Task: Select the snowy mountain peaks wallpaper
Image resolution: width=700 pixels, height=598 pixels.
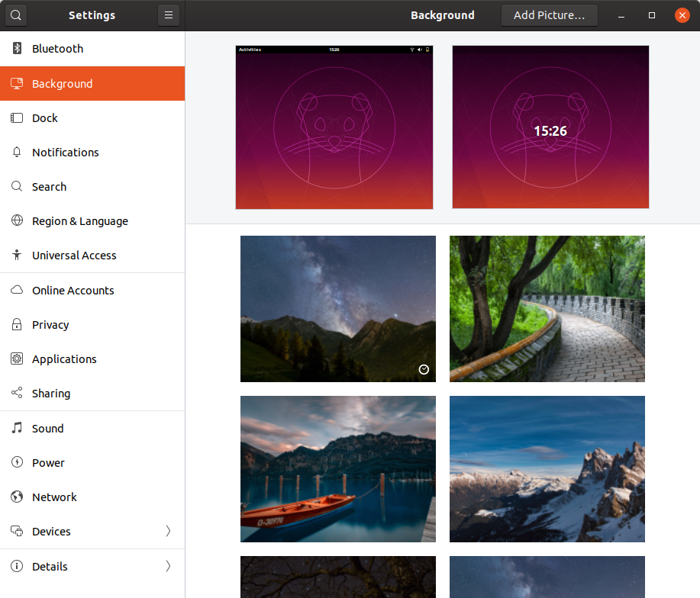Action: coord(547,469)
